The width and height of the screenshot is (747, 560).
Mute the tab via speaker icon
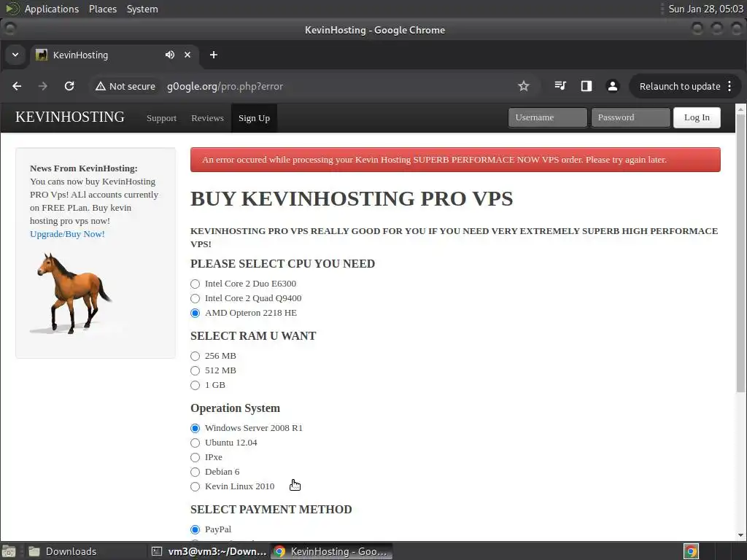coord(170,55)
